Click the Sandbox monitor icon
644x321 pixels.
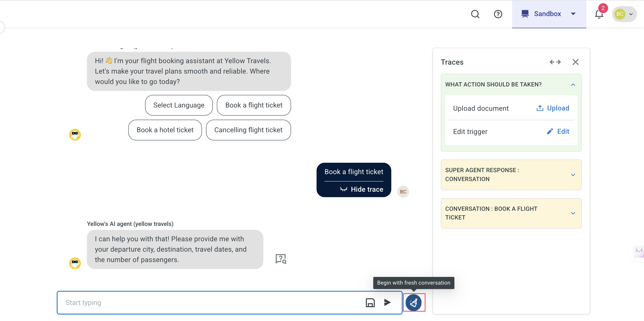click(x=525, y=14)
